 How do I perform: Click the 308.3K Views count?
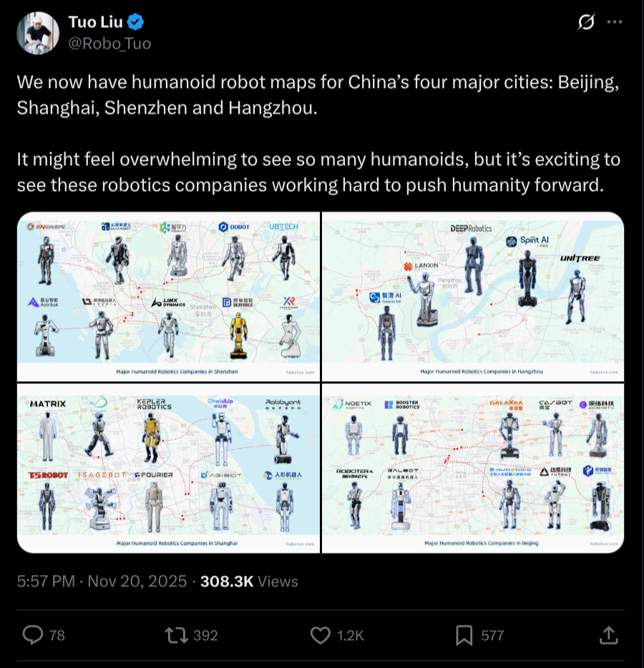pyautogui.click(x=249, y=581)
